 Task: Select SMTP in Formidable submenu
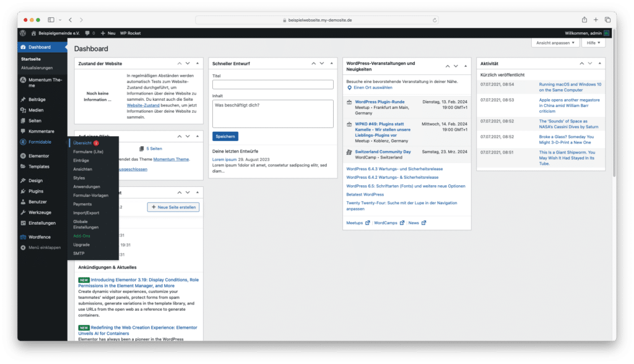pos(79,254)
